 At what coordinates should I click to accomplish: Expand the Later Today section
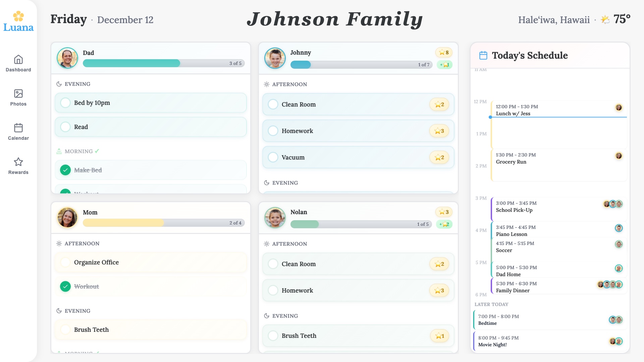pos(491,304)
